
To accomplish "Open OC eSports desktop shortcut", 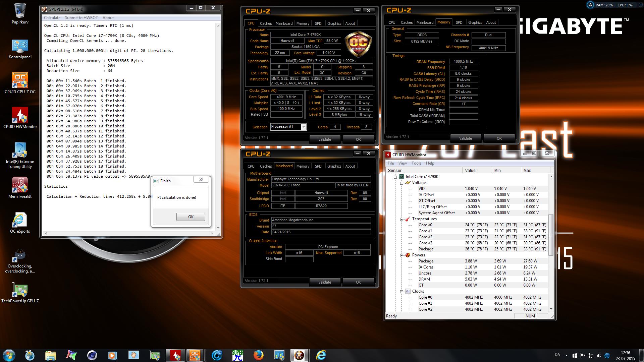I will pos(20,223).
